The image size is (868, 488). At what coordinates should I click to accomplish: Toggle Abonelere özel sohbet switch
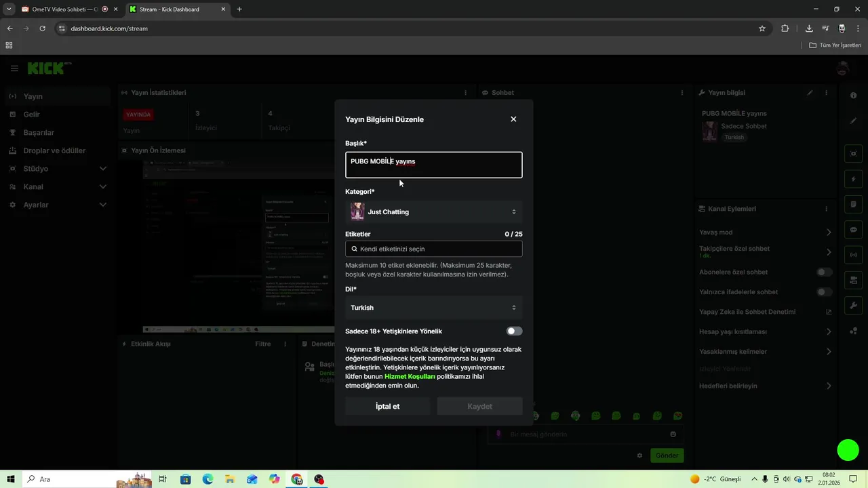824,272
